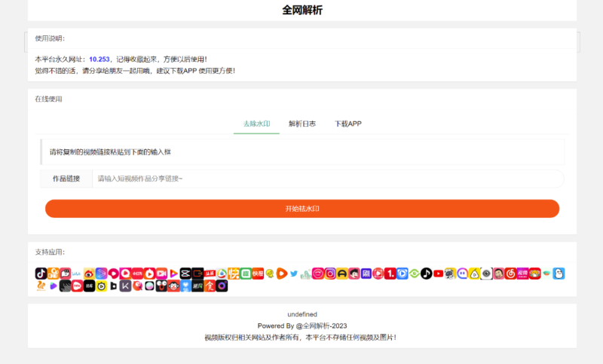Click the paste-link instruction text box

coord(302,152)
